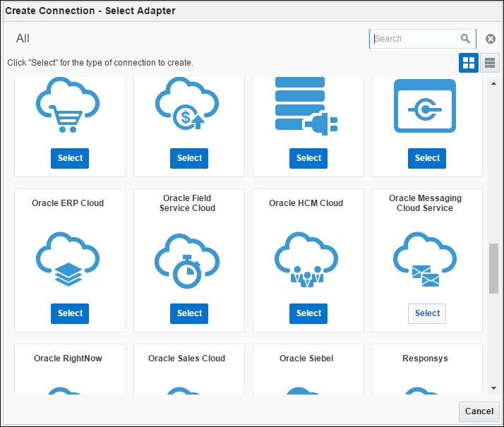Switch to list view

(490, 63)
